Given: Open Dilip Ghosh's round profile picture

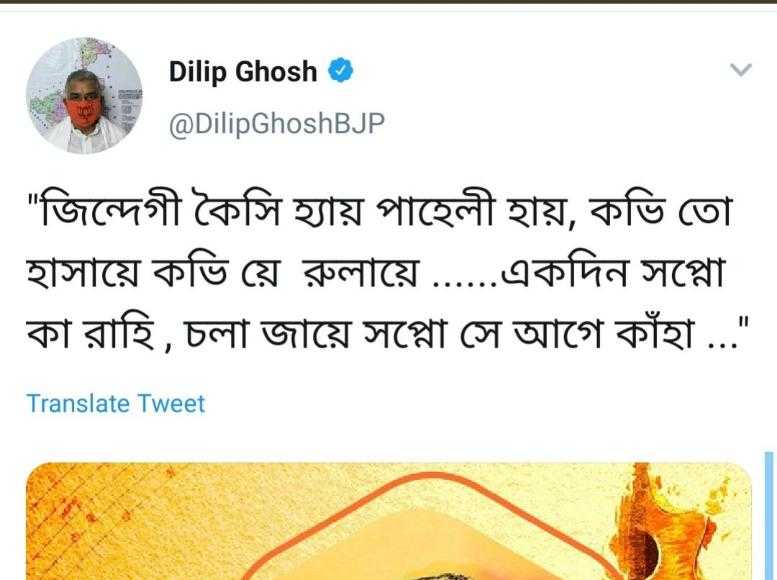Looking at the screenshot, I should [84, 96].
